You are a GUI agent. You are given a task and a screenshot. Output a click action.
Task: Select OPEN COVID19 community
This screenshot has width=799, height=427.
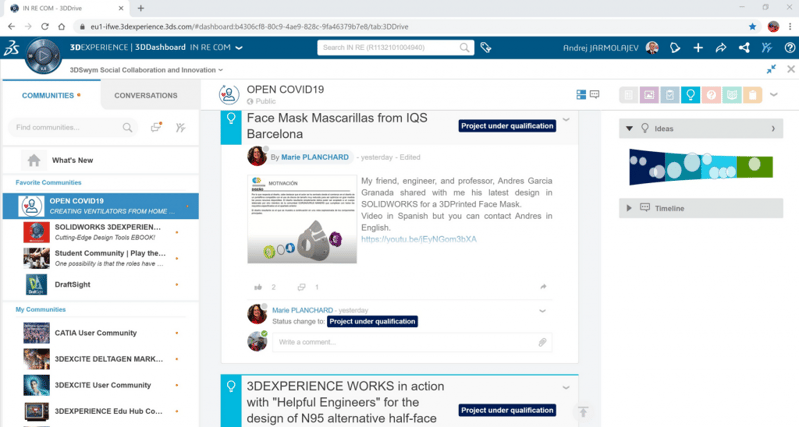[x=100, y=206]
